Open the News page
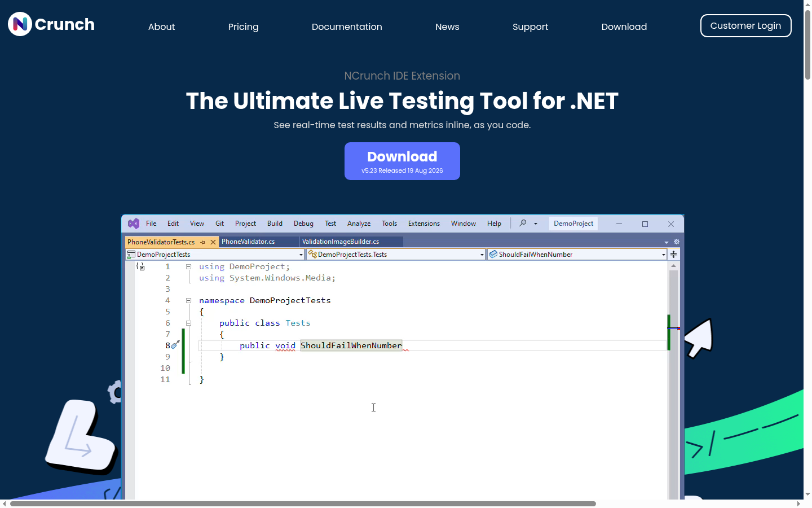812x508 pixels. [x=447, y=27]
